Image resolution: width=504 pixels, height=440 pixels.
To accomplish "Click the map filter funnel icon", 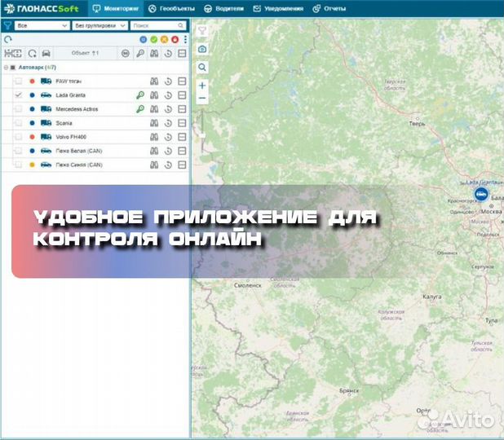I will (202, 31).
